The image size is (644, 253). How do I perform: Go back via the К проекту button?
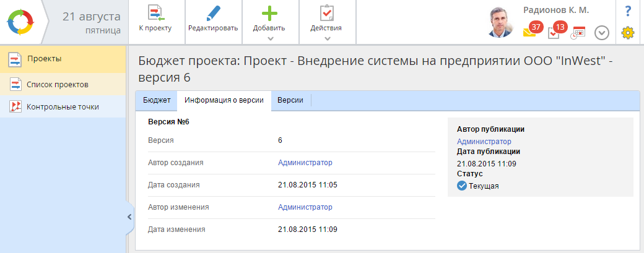[x=155, y=19]
